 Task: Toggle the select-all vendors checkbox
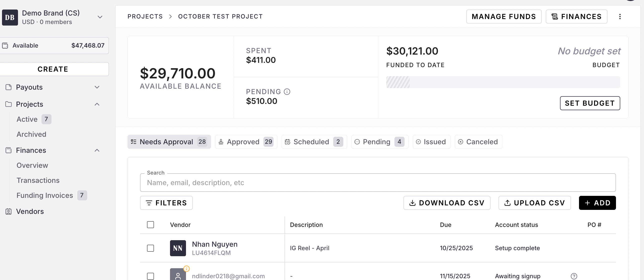150,225
